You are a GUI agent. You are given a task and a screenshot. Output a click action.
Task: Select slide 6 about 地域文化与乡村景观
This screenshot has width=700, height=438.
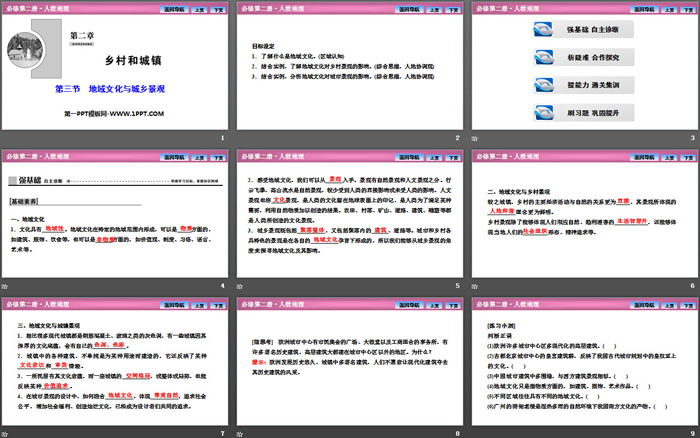pos(583,218)
